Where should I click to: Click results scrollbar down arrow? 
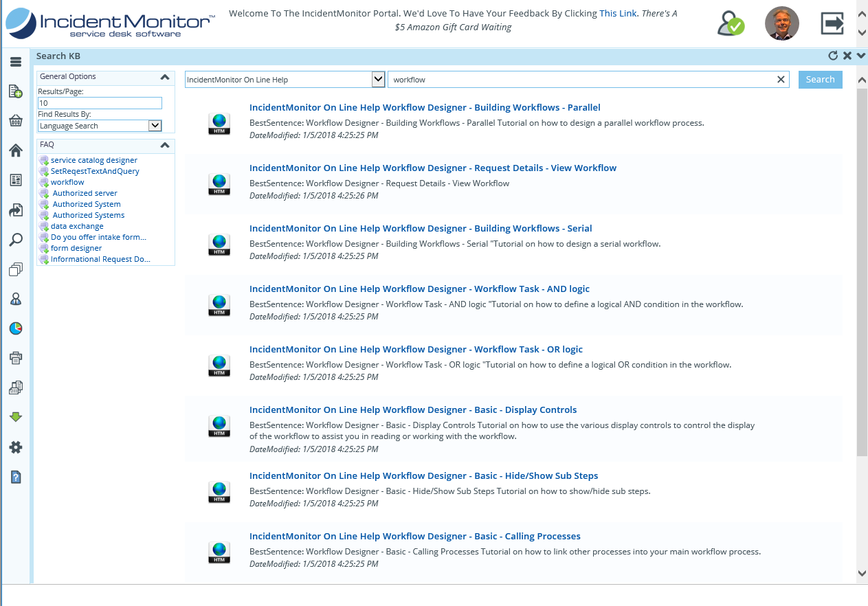(862, 573)
